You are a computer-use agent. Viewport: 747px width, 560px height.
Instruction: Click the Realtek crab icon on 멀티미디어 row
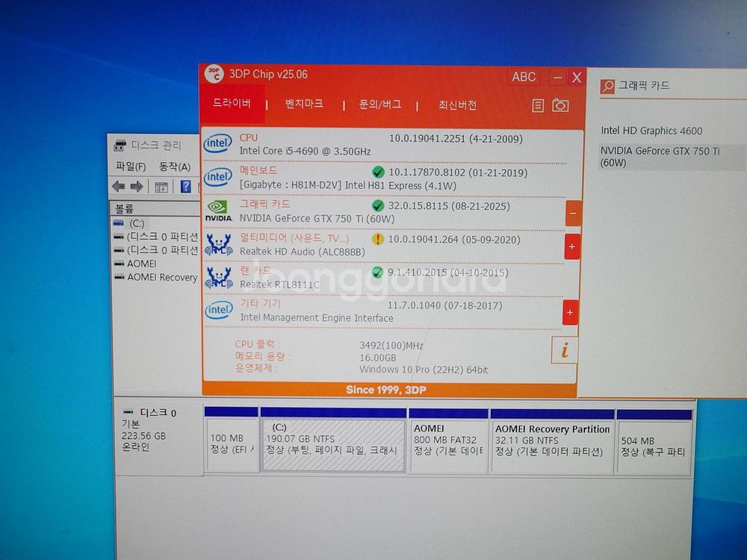[x=219, y=245]
